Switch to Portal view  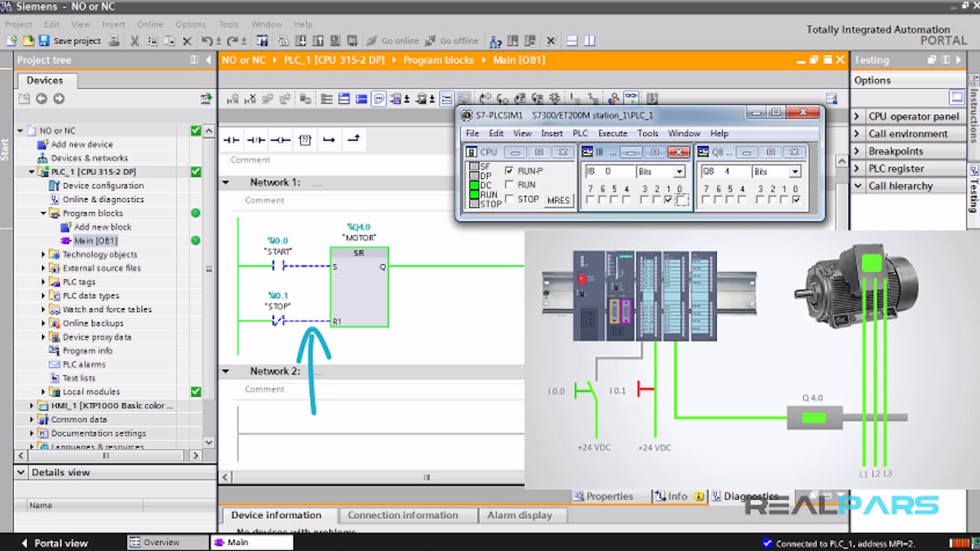point(54,543)
